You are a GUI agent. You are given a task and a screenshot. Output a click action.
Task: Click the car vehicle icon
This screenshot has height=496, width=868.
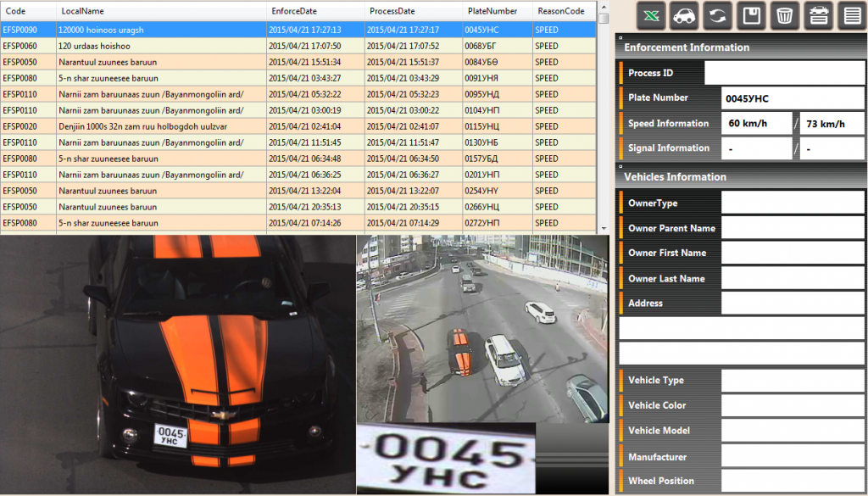[x=684, y=15]
